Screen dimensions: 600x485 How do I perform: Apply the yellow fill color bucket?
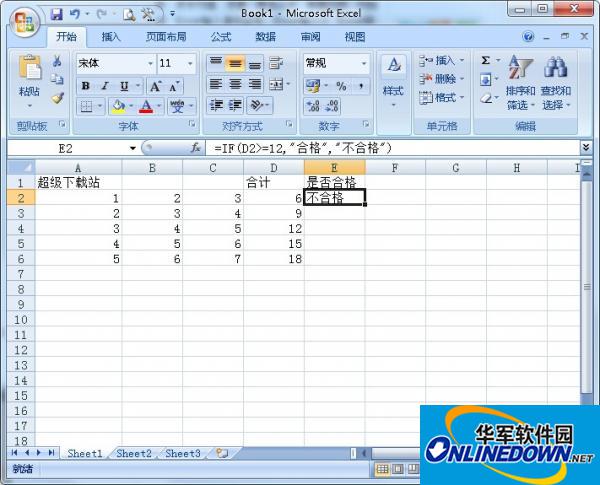[118, 106]
